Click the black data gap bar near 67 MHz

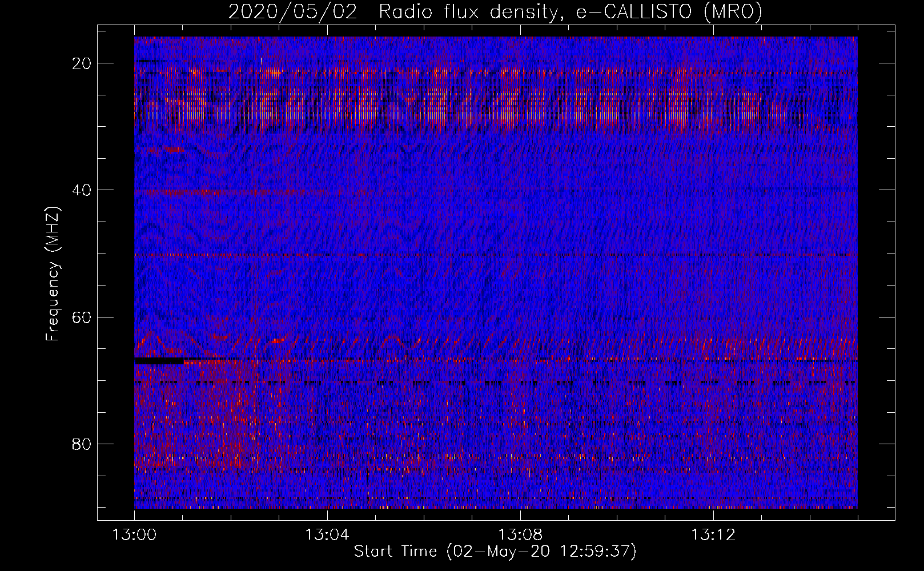[159, 361]
